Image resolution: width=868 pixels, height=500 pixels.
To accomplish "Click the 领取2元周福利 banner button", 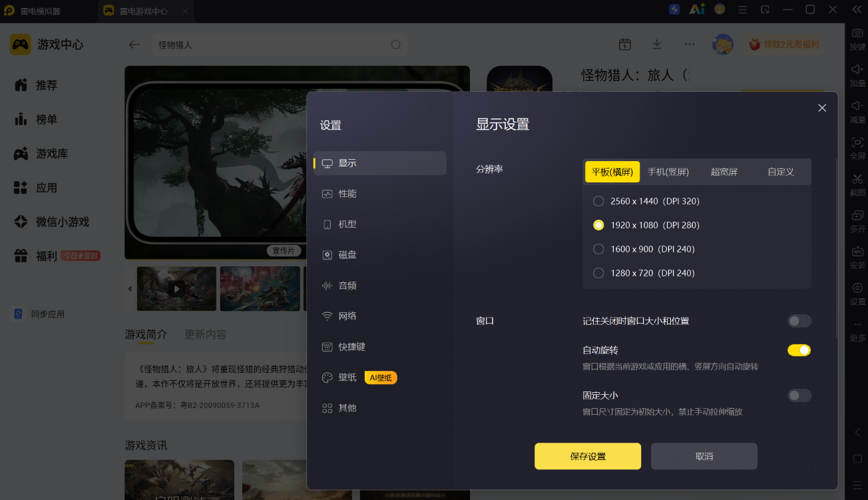I will coord(783,45).
